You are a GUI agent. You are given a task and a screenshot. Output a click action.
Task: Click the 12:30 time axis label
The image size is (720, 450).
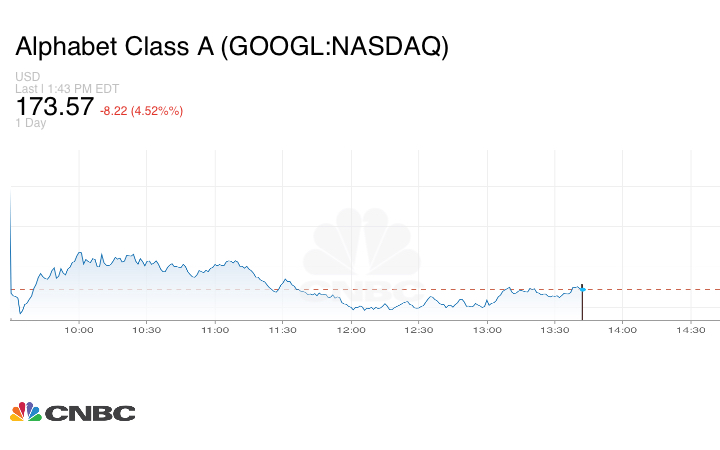pyautogui.click(x=419, y=329)
